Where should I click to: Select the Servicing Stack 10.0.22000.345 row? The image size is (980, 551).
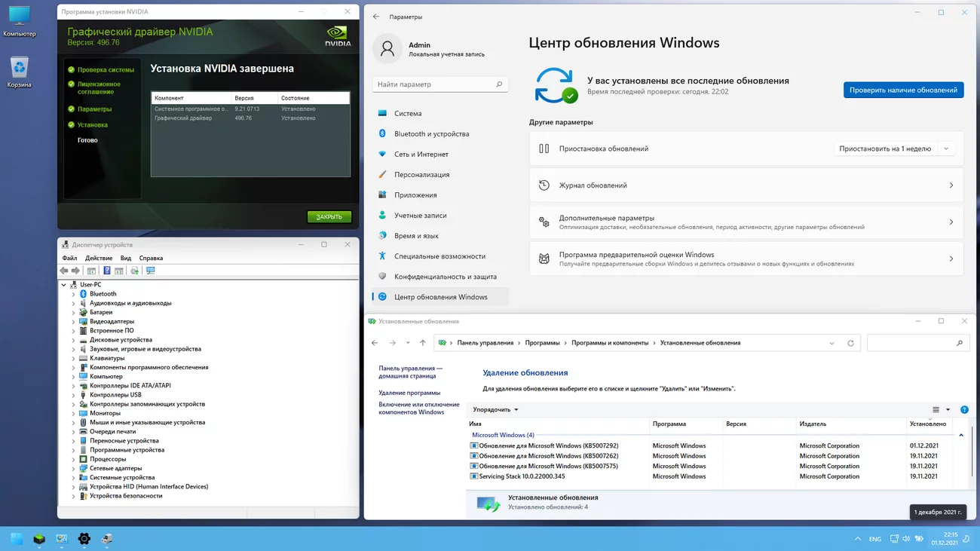pos(709,476)
